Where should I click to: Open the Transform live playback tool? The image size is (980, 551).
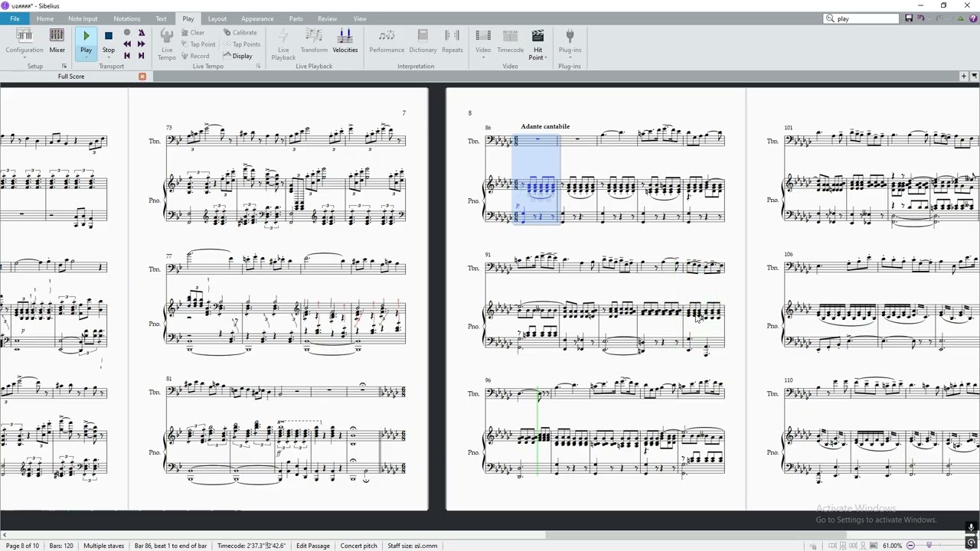(314, 41)
